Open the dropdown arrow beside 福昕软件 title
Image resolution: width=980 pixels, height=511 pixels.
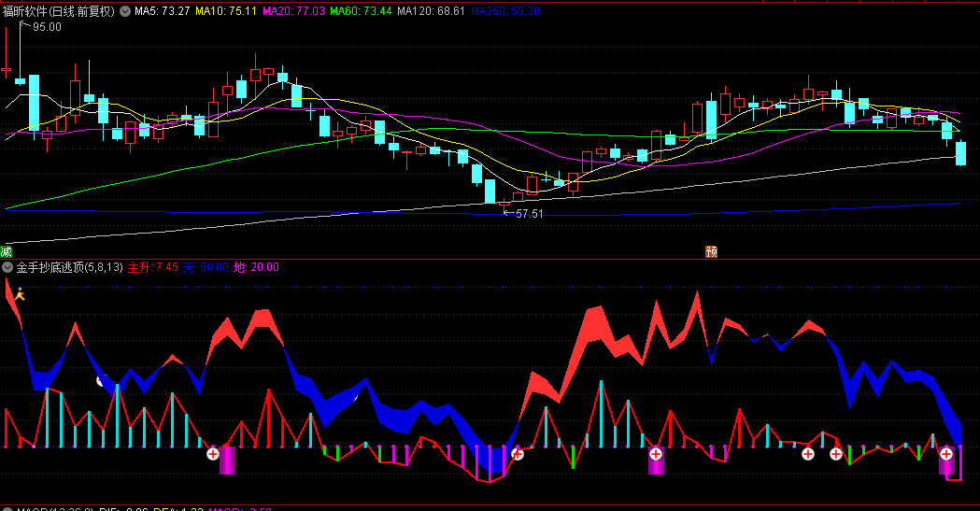[x=125, y=11]
